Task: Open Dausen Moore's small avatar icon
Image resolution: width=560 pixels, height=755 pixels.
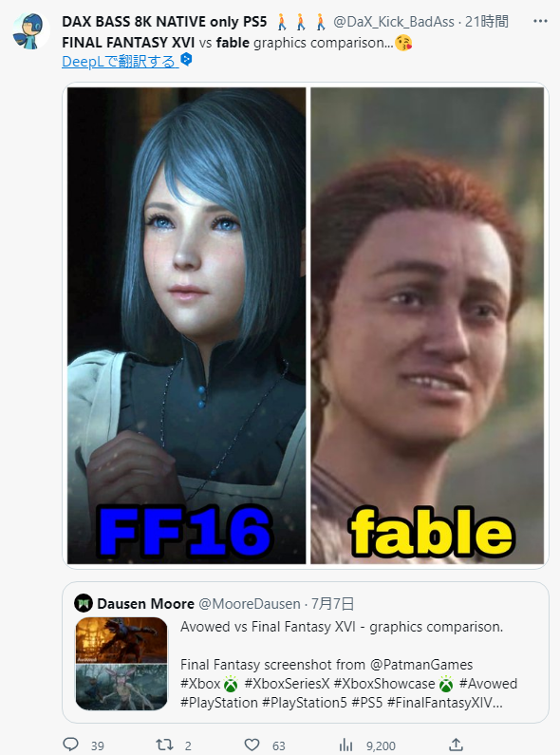Action: pos(84,603)
